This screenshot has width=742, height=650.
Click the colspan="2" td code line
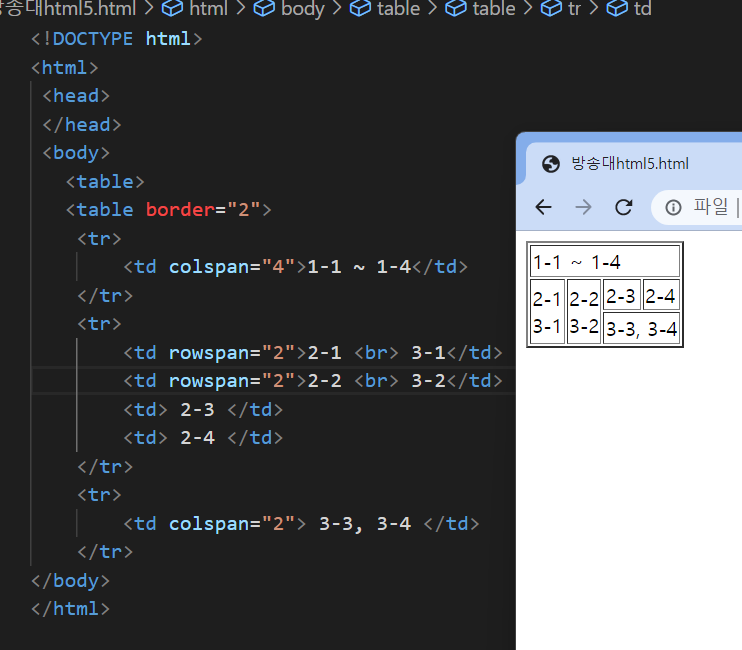[x=301, y=524]
